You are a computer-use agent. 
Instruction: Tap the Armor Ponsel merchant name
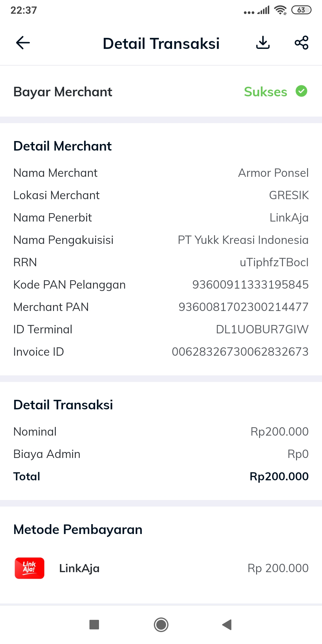273,173
